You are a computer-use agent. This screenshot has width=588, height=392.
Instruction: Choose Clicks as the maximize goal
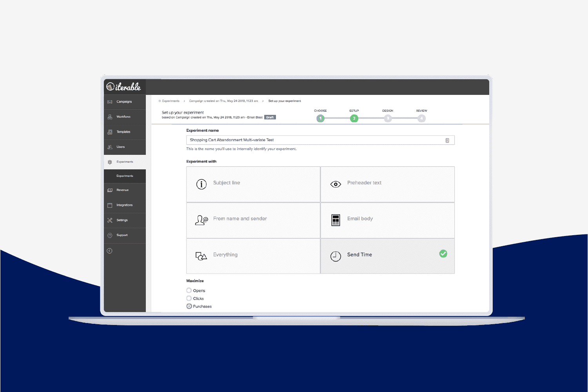[x=189, y=298]
